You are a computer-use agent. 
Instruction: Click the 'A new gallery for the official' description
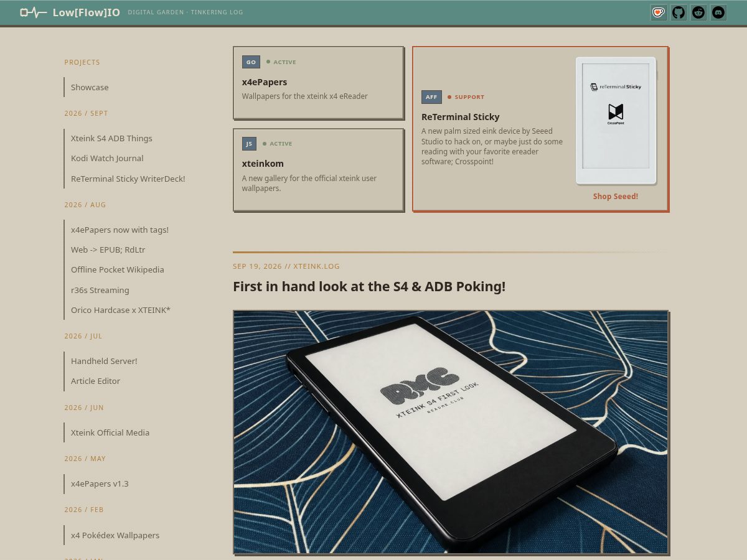pyautogui.click(x=309, y=183)
